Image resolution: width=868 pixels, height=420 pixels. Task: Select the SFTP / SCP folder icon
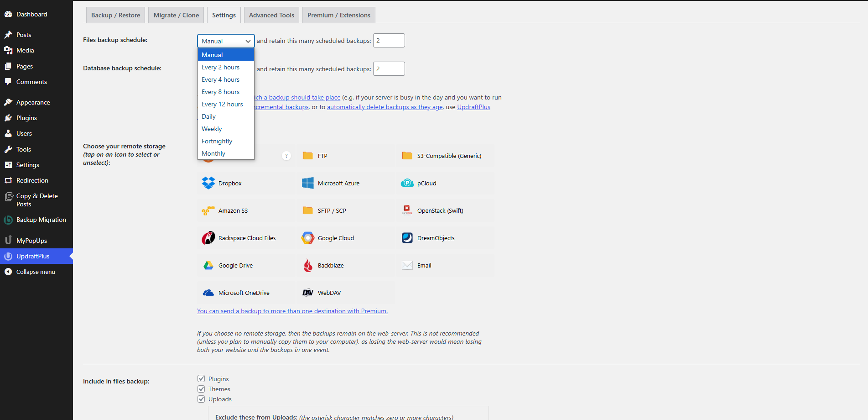[x=308, y=210]
